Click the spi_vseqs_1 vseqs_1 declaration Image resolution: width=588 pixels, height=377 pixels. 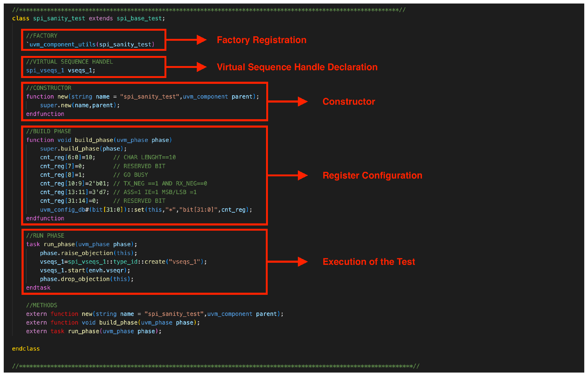60,70
